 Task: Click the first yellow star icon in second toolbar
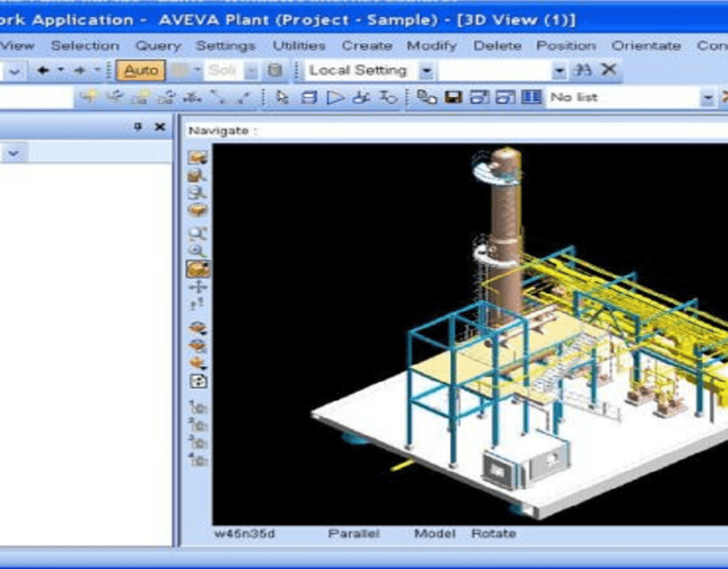coord(89,97)
